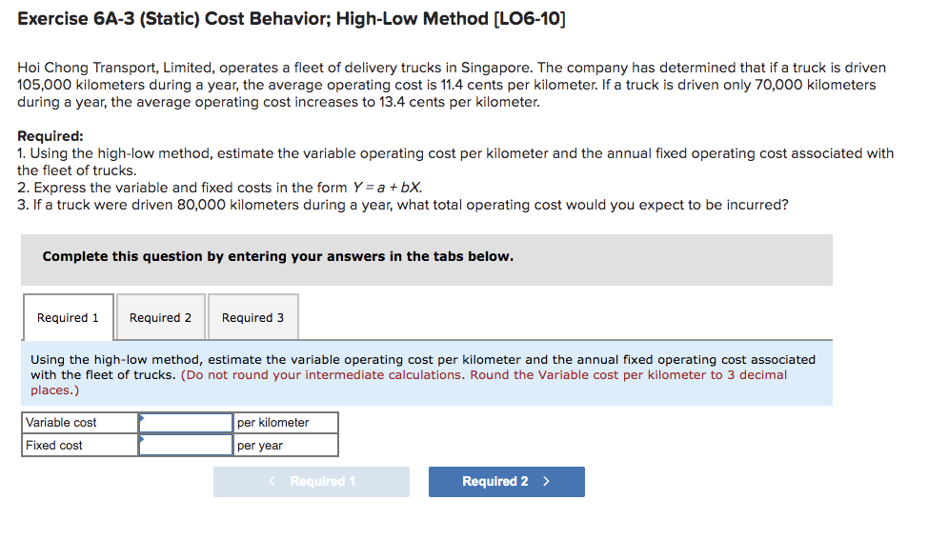Switch to the Required 3 tab

click(x=252, y=316)
